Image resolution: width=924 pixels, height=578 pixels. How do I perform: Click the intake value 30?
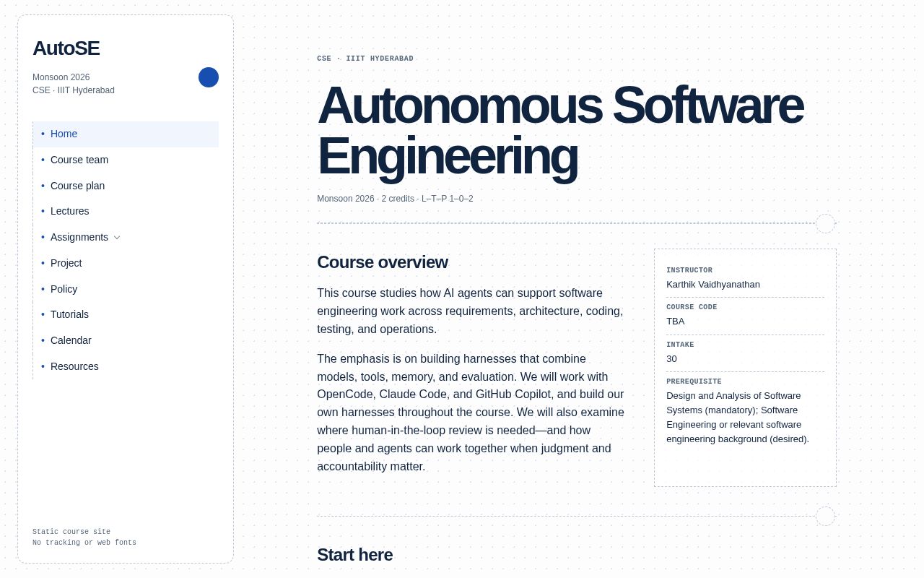[671, 359]
